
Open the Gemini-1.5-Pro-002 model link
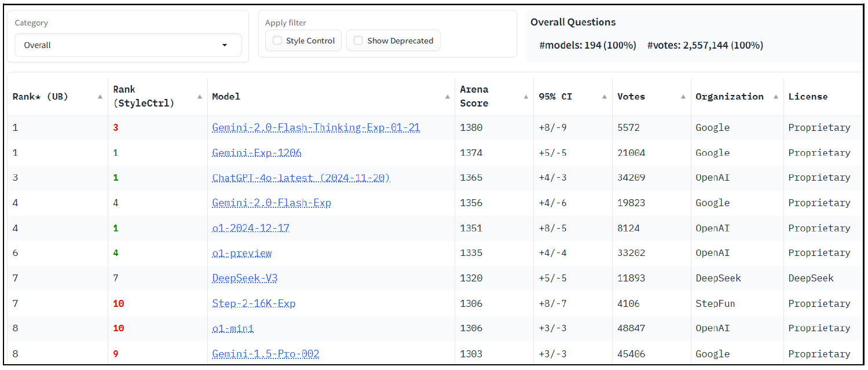coord(265,353)
